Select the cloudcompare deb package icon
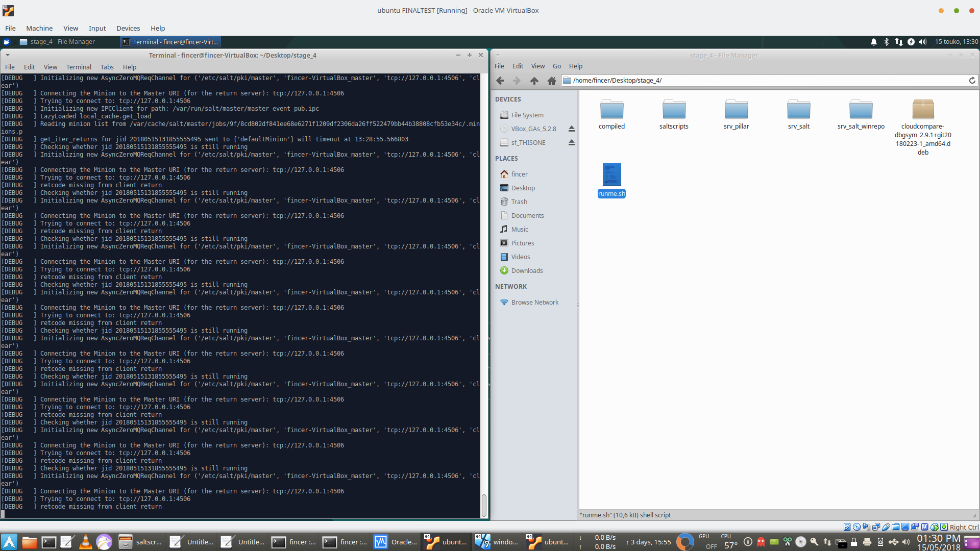Image resolution: width=980 pixels, height=551 pixels. [x=923, y=109]
